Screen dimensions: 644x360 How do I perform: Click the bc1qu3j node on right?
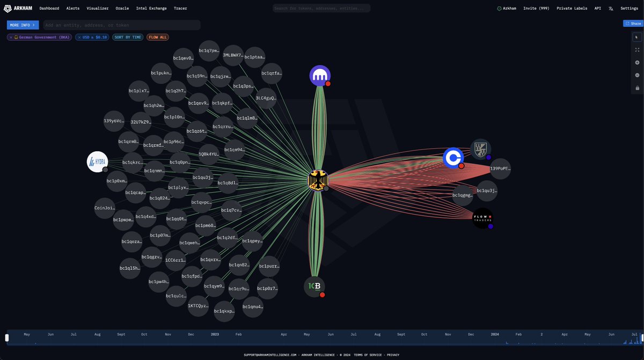[487, 191]
